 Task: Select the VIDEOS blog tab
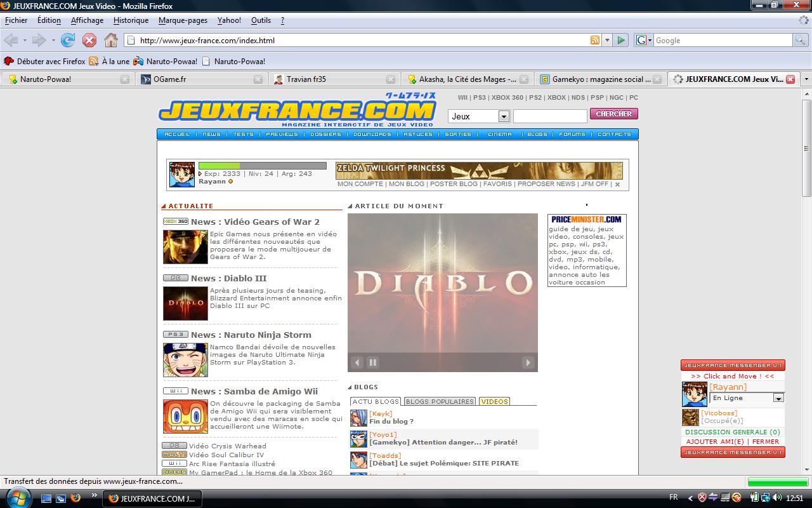coord(494,401)
